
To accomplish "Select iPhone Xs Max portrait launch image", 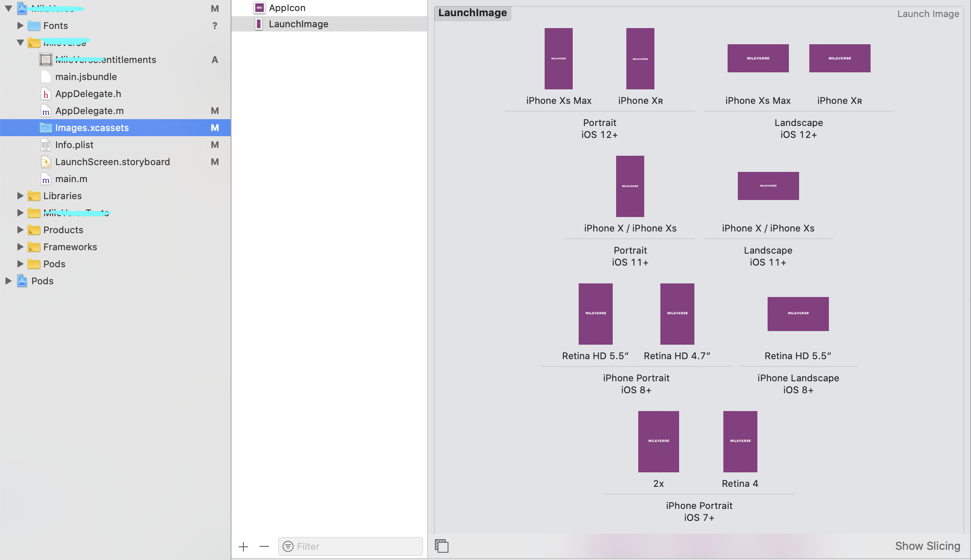I will tap(558, 59).
